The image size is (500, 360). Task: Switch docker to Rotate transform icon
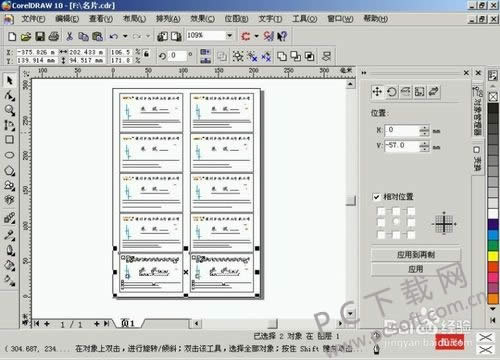[392, 91]
